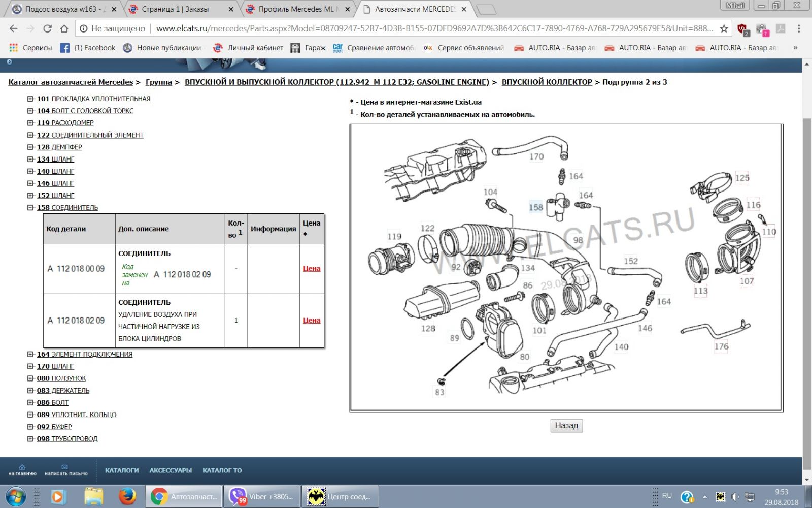This screenshot has width=812, height=508.
Task: Open File Explorer from the taskbar
Action: tap(93, 496)
